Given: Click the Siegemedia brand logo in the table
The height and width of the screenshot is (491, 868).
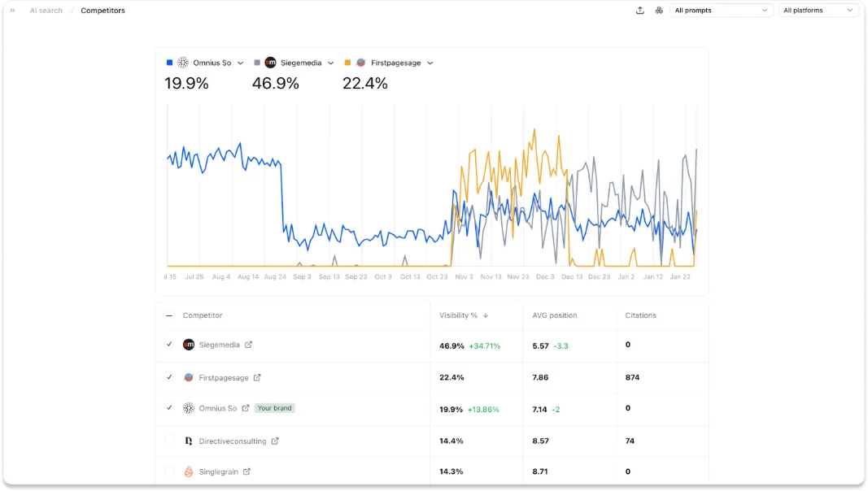Looking at the screenshot, I should [x=189, y=345].
